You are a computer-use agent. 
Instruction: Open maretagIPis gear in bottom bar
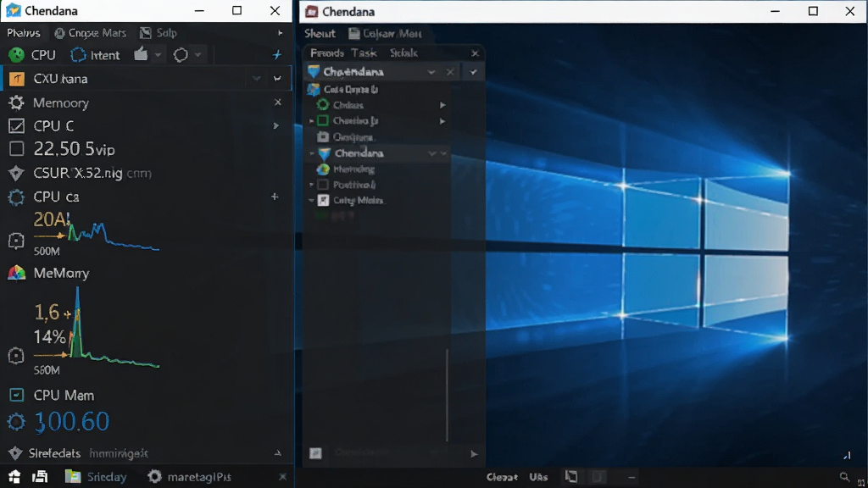pos(154,476)
